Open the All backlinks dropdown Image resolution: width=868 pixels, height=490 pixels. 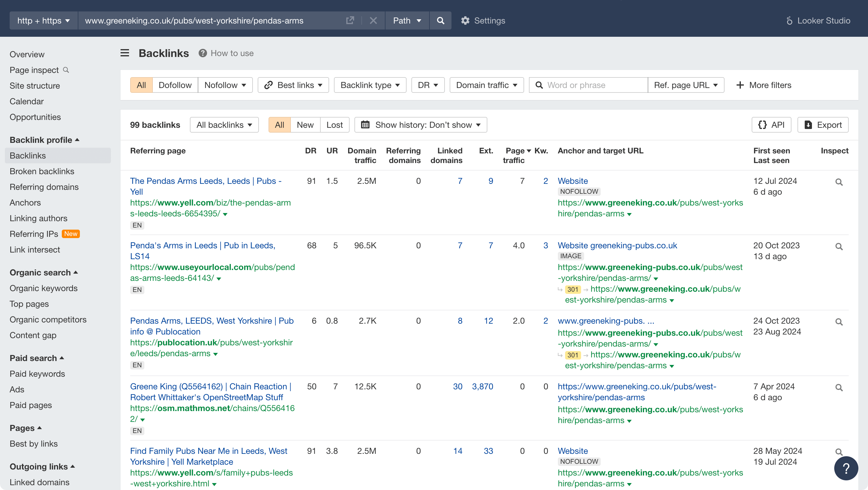coord(224,125)
